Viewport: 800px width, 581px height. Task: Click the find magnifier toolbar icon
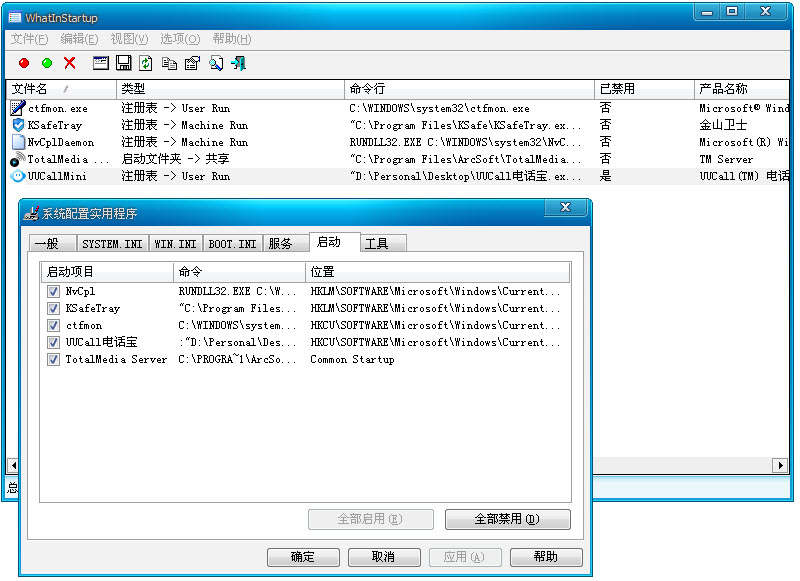216,63
